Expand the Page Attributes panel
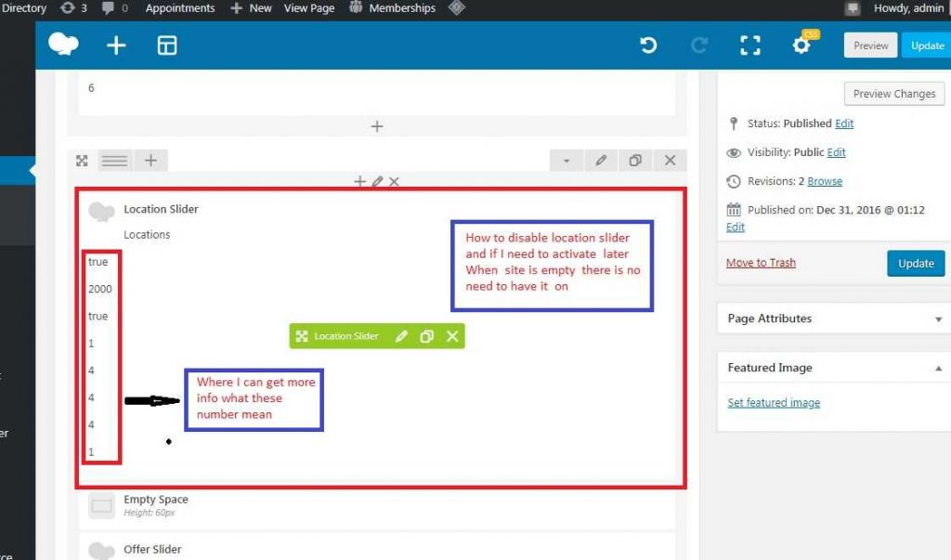The image size is (951, 560). (938, 319)
